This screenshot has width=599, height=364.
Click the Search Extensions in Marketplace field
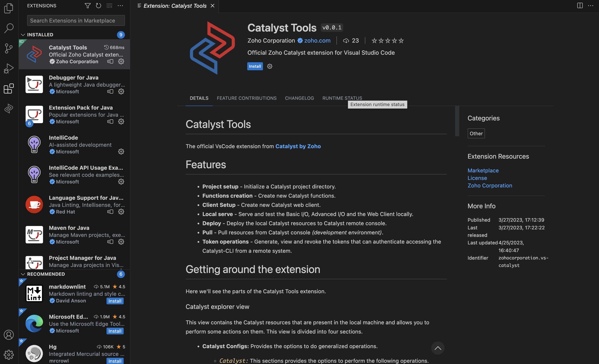point(75,20)
